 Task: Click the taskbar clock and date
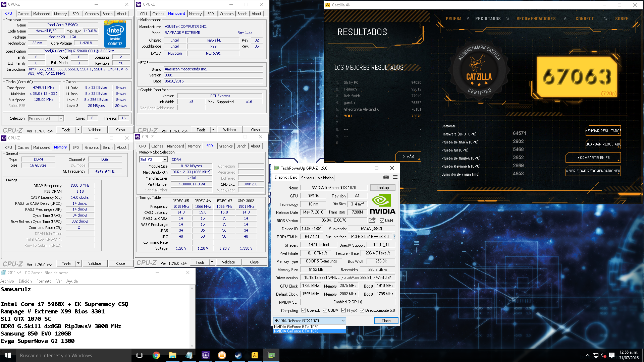coord(629,355)
